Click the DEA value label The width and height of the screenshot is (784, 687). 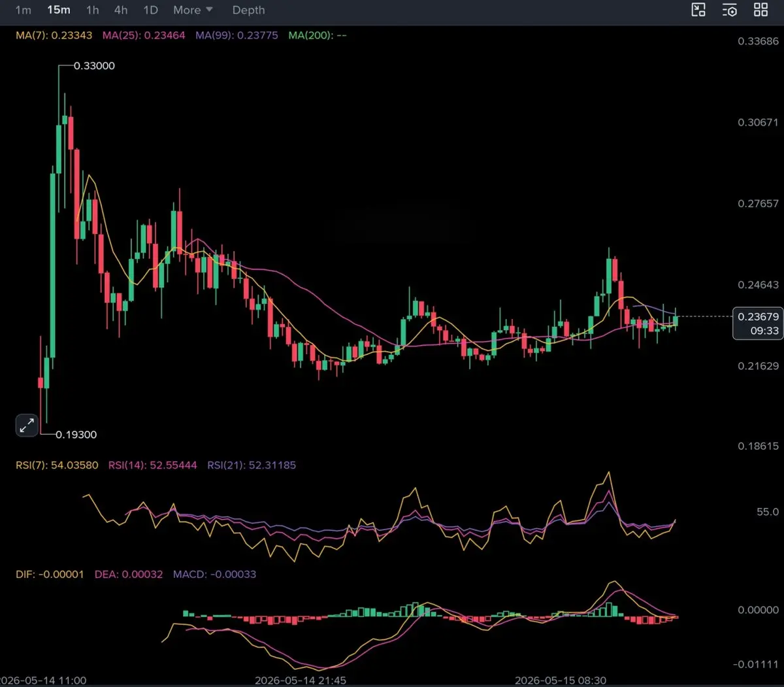pos(129,575)
